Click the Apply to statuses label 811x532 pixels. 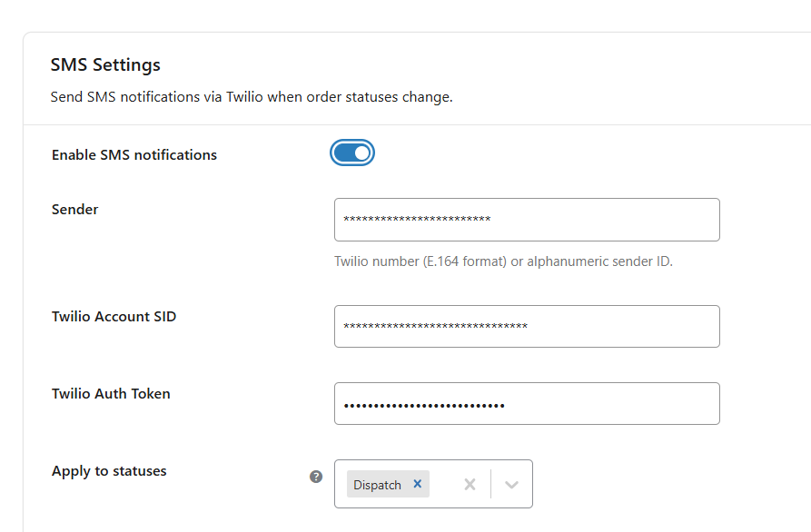point(109,471)
